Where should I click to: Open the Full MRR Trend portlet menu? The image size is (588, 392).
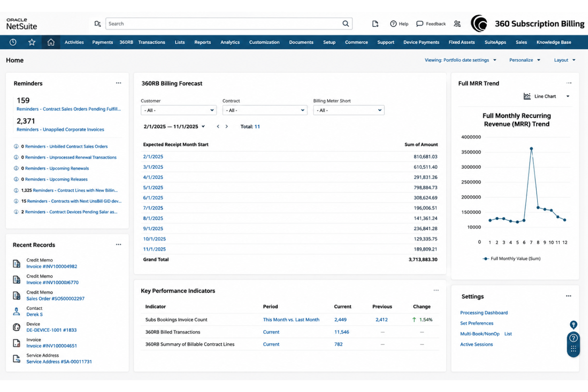[569, 83]
